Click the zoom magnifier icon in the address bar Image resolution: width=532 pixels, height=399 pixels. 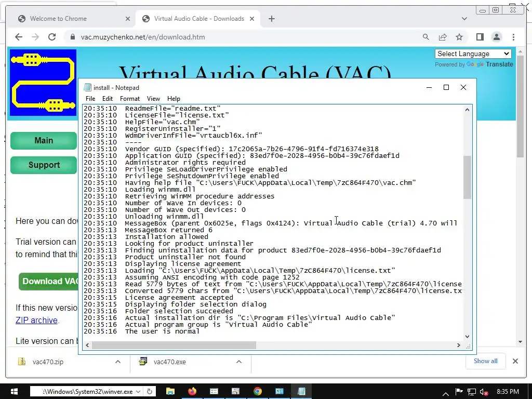coord(426,37)
